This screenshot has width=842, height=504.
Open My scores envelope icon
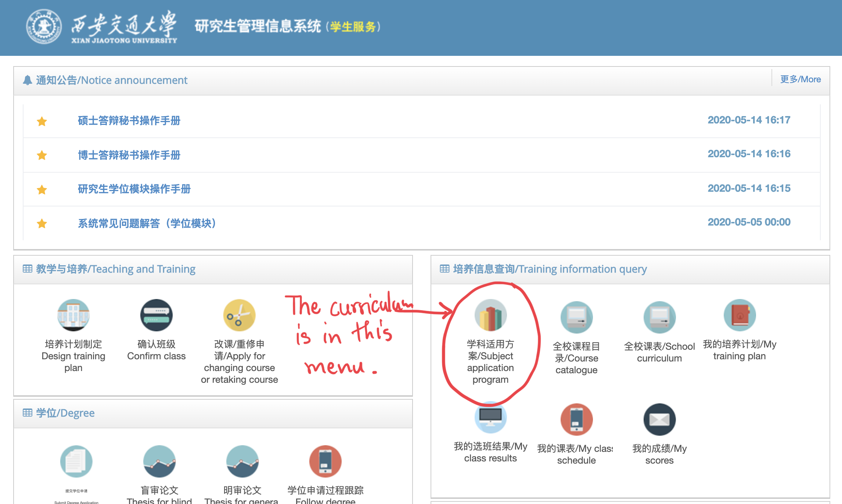point(659,420)
